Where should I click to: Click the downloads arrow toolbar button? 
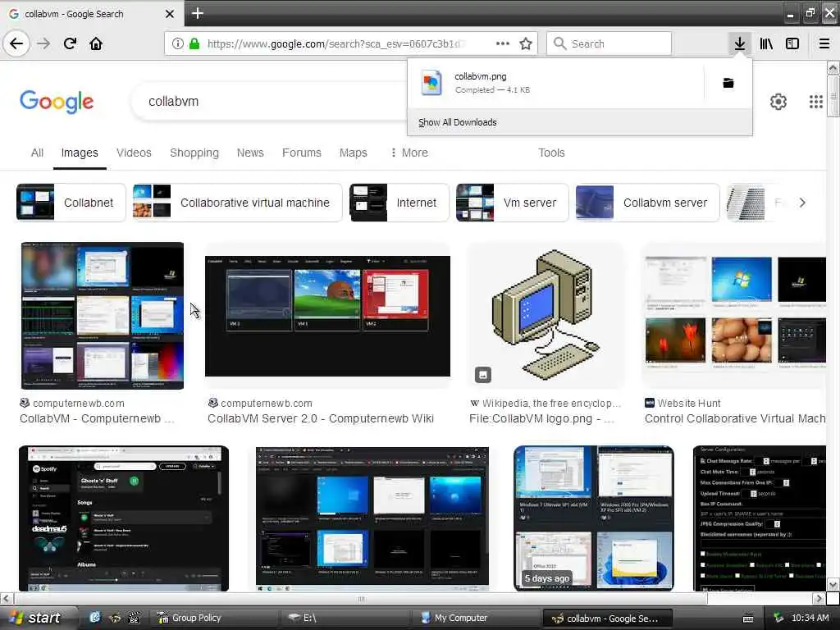[x=739, y=43]
